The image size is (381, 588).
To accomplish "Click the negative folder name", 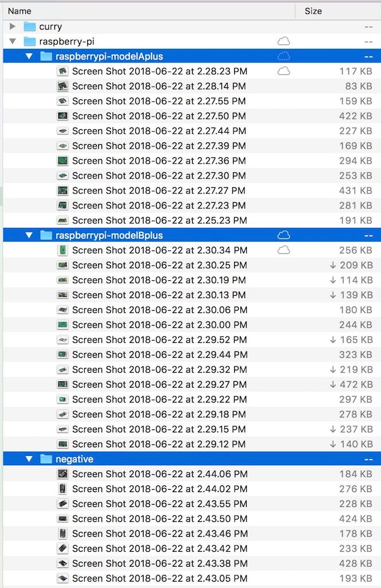I will click(x=74, y=459).
